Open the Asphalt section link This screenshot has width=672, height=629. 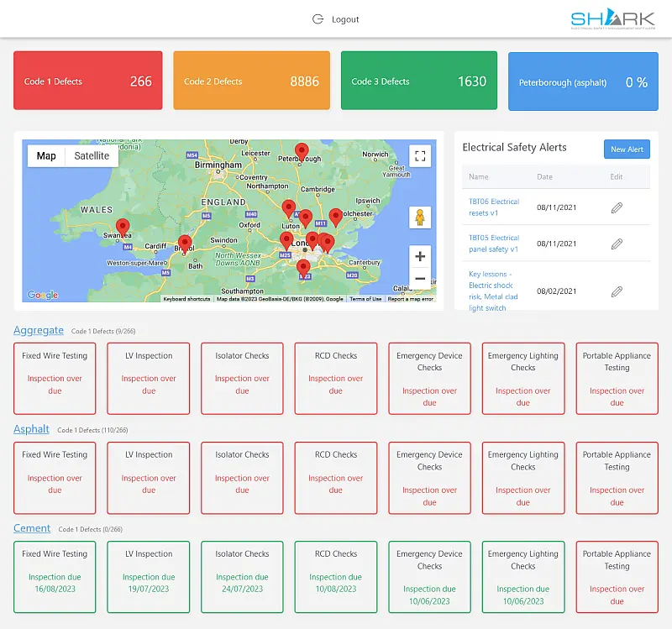tap(31, 429)
